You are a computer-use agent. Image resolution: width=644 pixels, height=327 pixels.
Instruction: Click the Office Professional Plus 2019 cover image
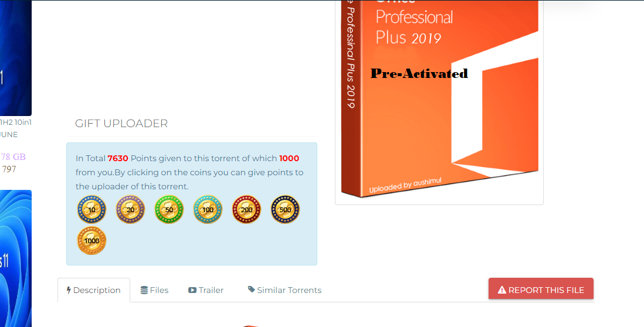[x=439, y=98]
